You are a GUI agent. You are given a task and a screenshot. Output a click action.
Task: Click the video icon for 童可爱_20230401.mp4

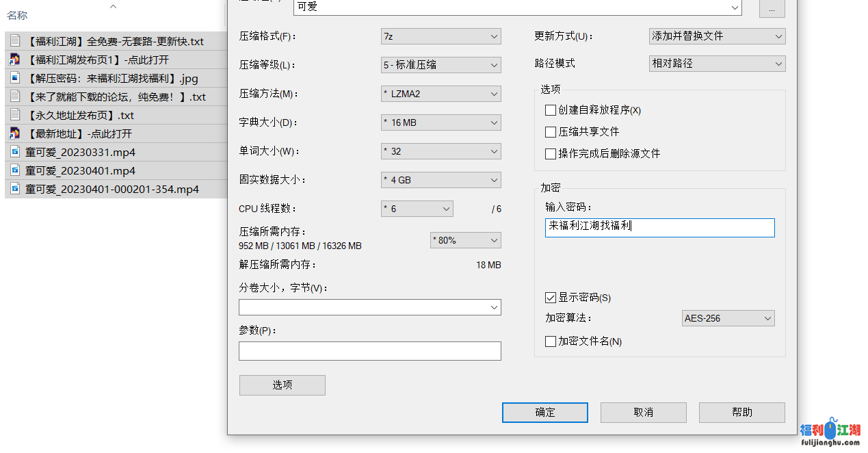pos(14,170)
